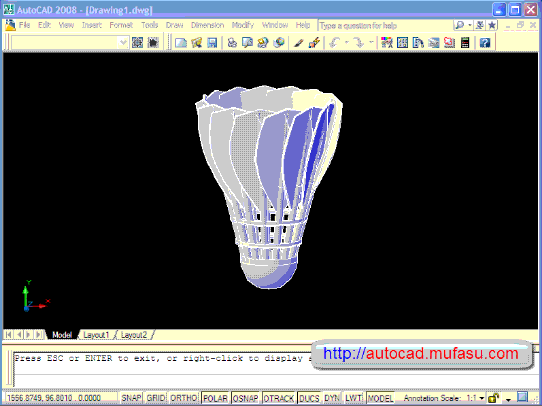Toggle DUCS dynamic UCS

point(309,398)
